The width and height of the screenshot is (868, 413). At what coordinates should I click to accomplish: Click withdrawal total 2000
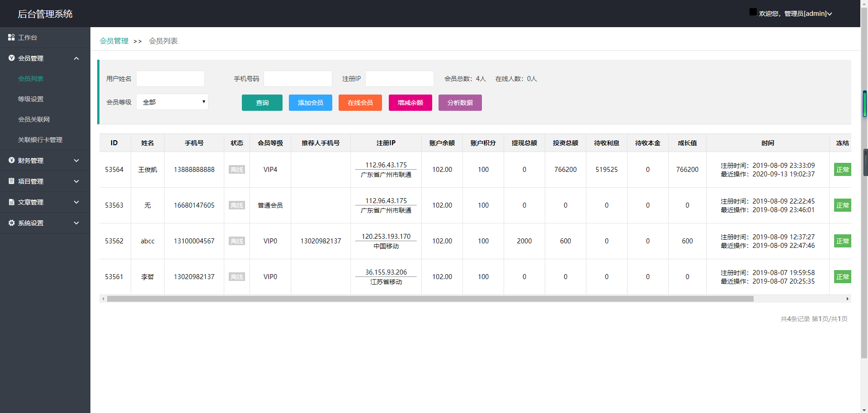point(524,241)
